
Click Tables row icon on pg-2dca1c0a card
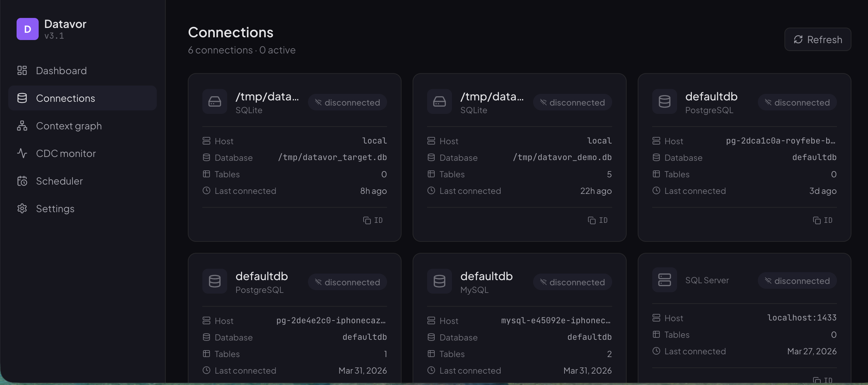point(656,174)
